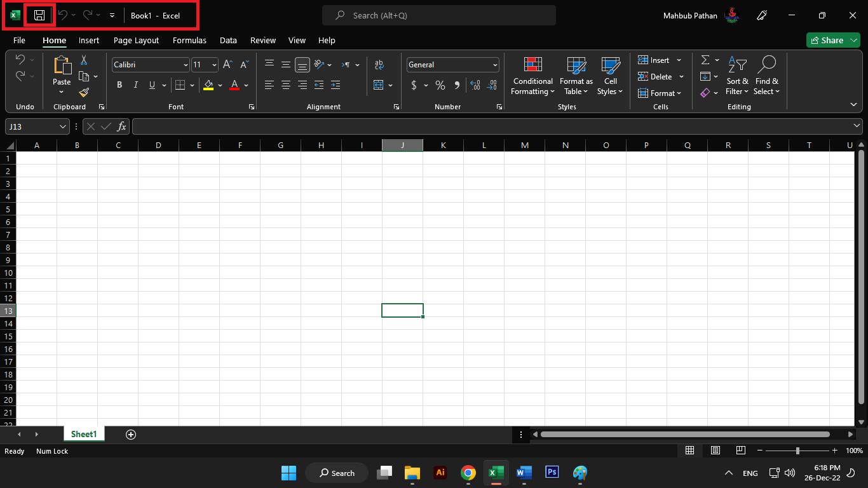This screenshot has height=488, width=868.
Task: Click the Redo arrow in title bar
Action: click(x=88, y=15)
